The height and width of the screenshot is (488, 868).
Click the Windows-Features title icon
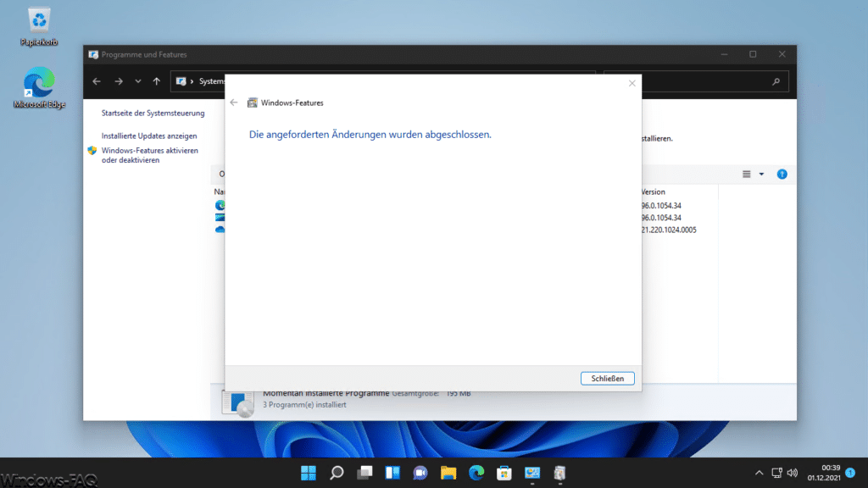[x=253, y=103]
